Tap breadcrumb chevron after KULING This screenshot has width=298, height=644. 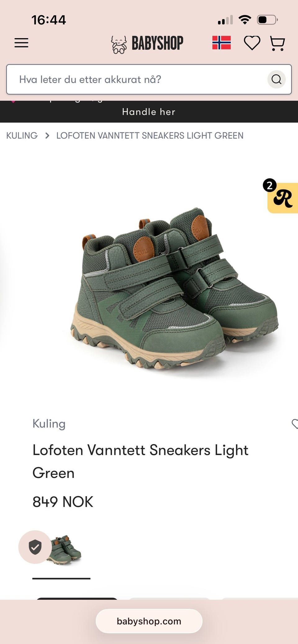coord(47,135)
